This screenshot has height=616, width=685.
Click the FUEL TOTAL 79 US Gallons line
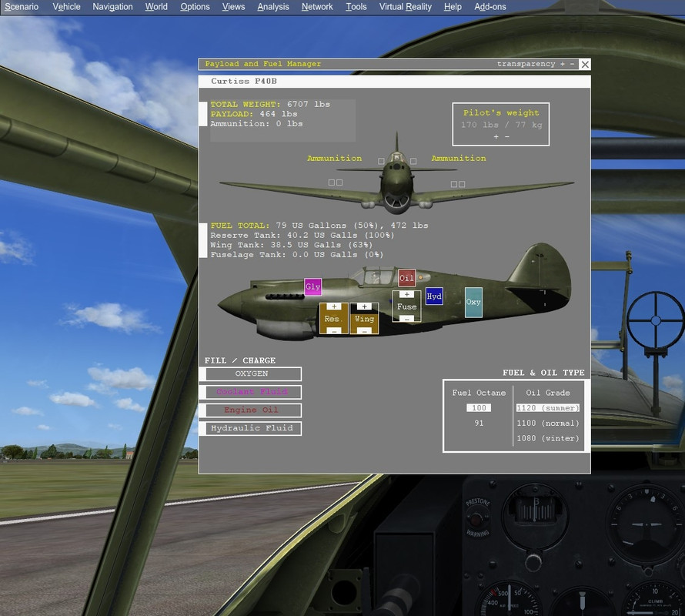319,225
